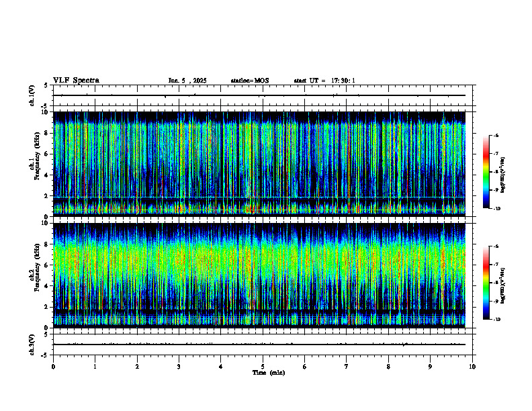532x411 pixels.
Task: Click the ch.3 voltage waveform trace
Action: (x=259, y=345)
